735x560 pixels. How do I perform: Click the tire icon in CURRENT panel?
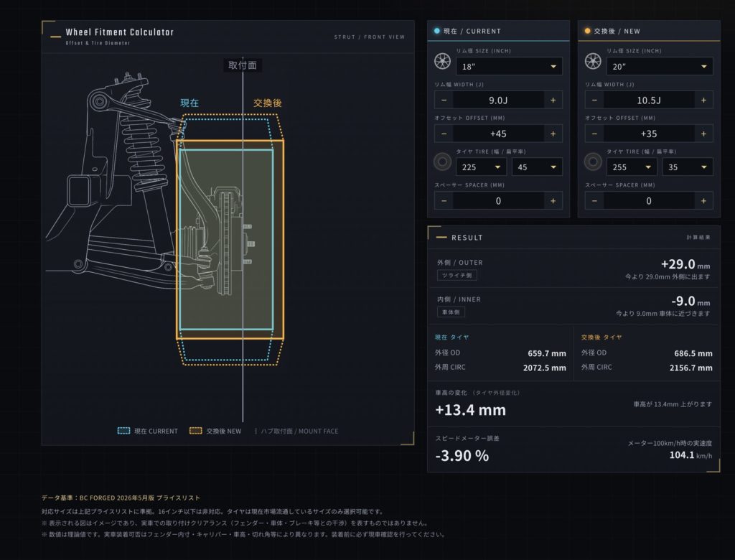click(x=442, y=162)
